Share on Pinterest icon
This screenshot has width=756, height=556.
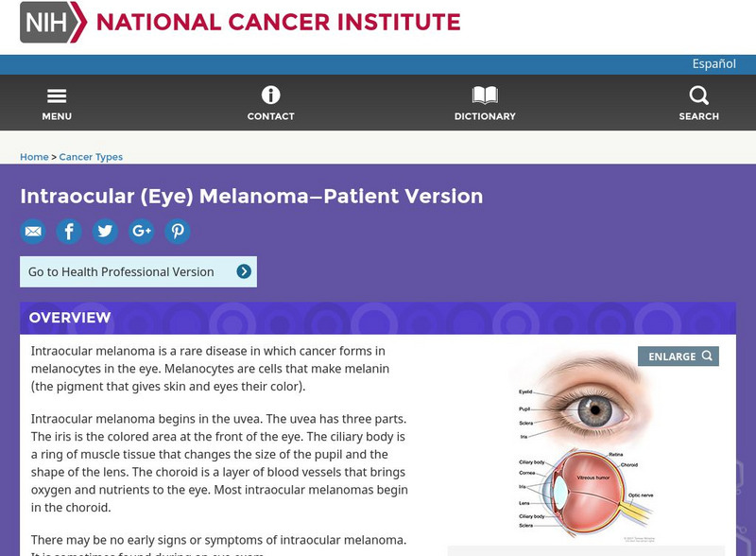pyautogui.click(x=178, y=231)
